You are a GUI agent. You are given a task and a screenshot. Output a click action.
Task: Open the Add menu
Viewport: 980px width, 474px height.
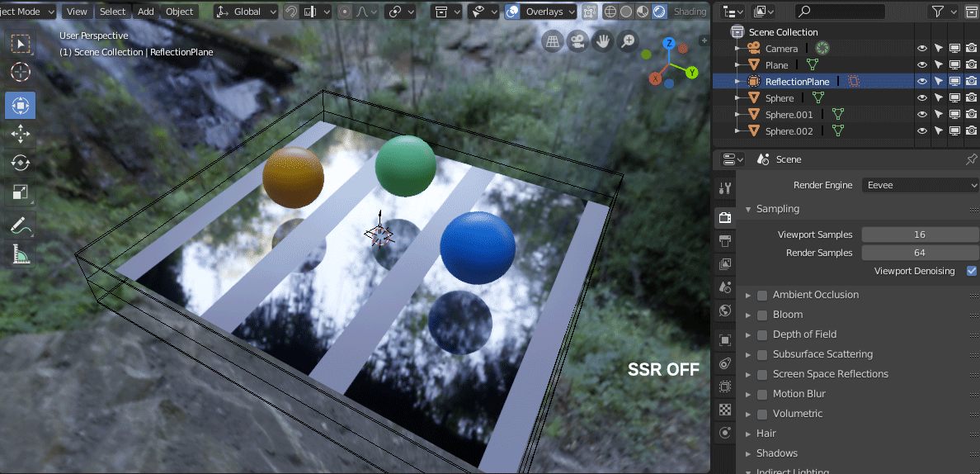146,12
